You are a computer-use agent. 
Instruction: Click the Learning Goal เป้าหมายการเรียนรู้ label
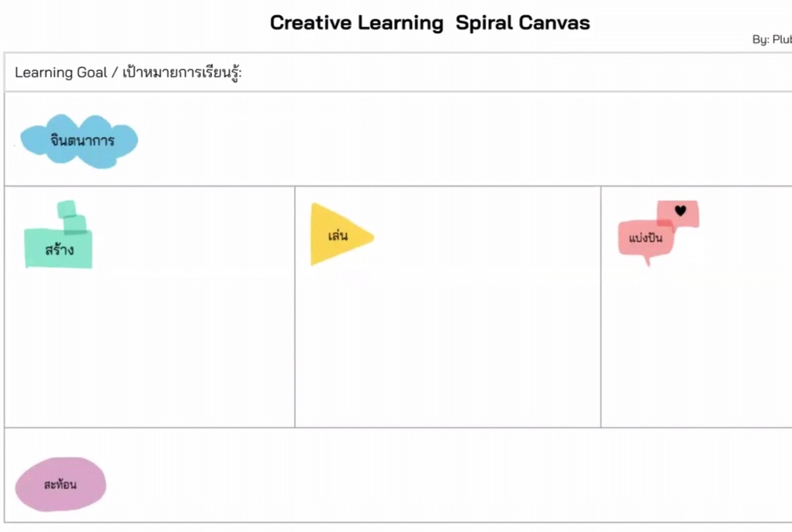point(128,72)
